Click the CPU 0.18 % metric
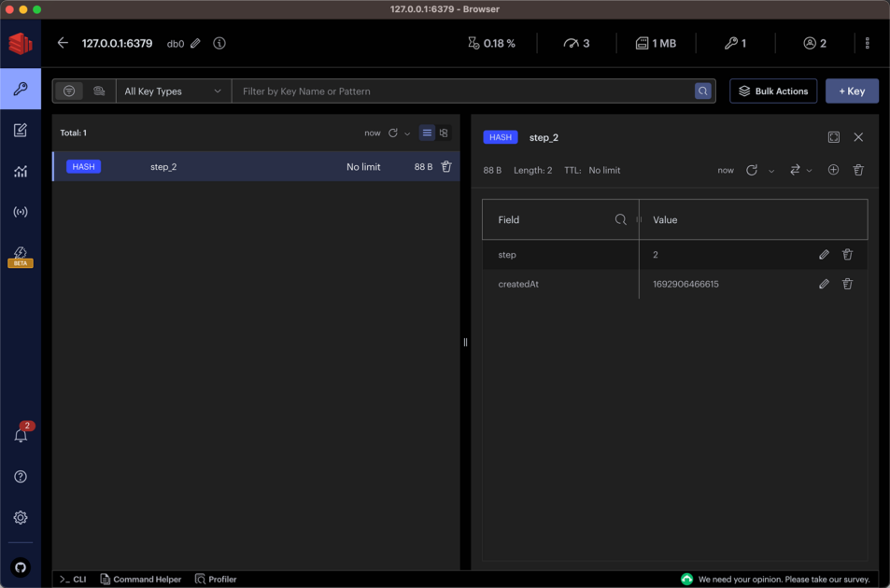This screenshot has height=588, width=890. click(491, 43)
